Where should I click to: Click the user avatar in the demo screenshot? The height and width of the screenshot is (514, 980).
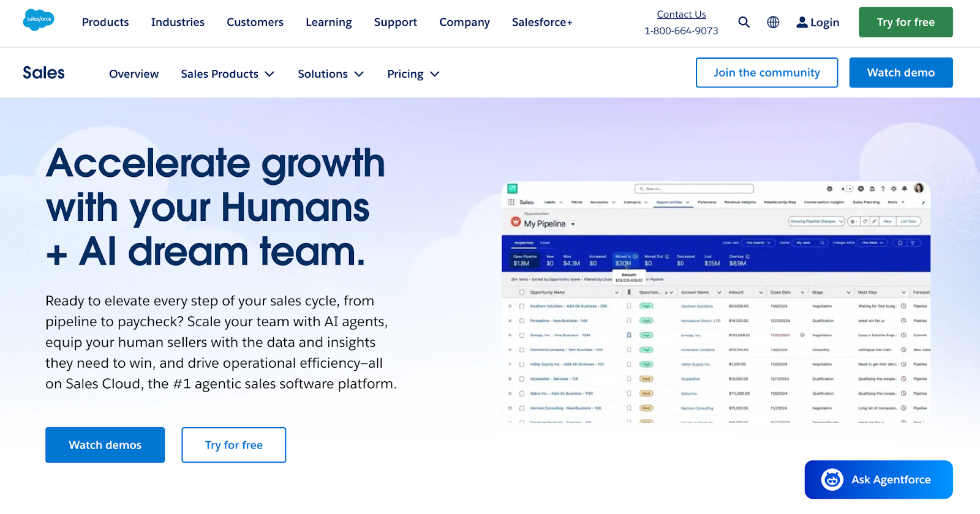click(x=919, y=188)
